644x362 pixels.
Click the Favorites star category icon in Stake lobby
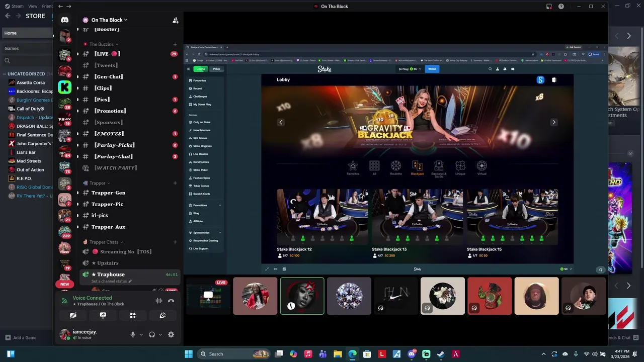[353, 168]
